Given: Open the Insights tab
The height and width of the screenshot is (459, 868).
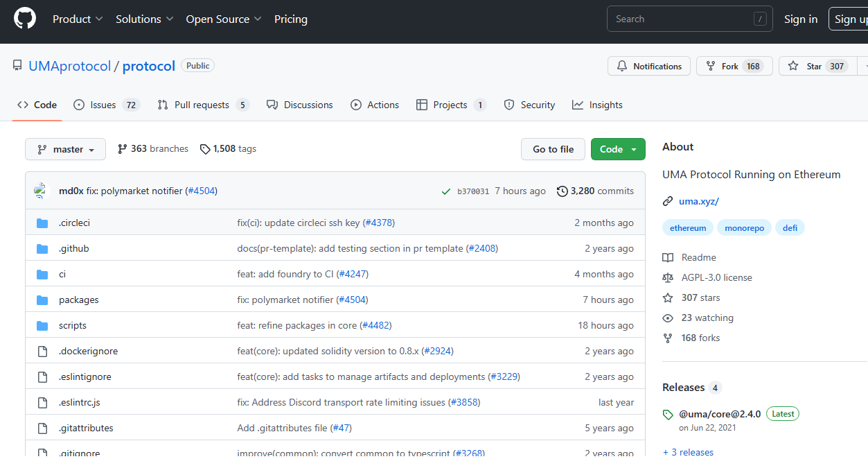Looking at the screenshot, I should click(597, 105).
